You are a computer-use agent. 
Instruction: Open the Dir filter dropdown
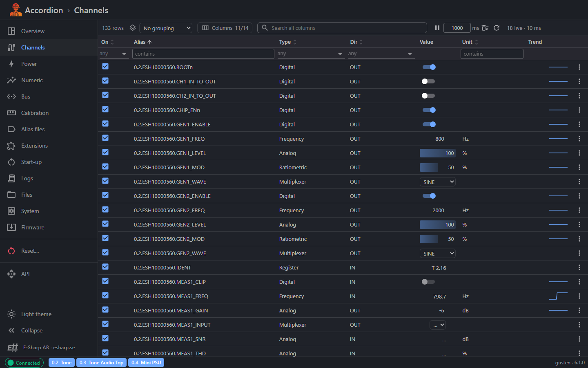click(381, 54)
